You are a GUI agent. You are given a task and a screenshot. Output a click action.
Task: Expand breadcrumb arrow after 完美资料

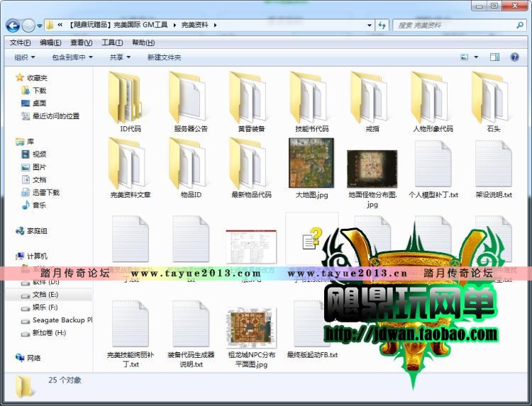tap(215, 25)
